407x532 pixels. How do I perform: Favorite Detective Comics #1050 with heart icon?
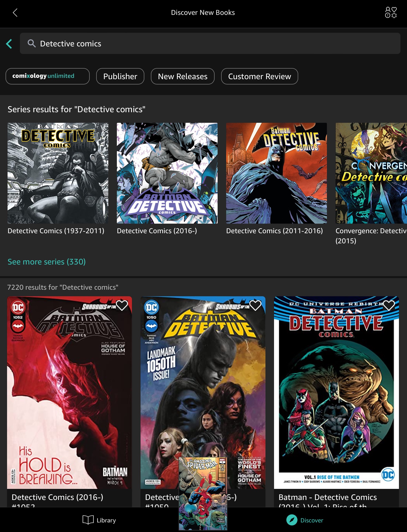(x=255, y=306)
